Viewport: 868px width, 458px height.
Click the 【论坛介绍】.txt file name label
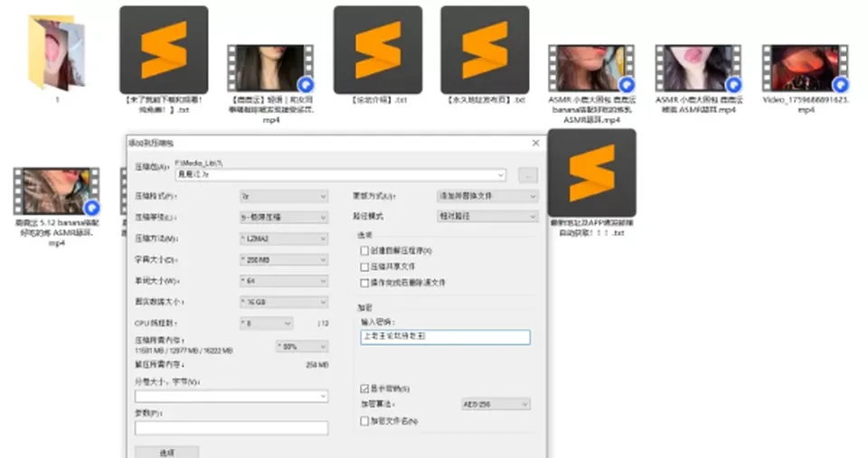pyautogui.click(x=378, y=100)
